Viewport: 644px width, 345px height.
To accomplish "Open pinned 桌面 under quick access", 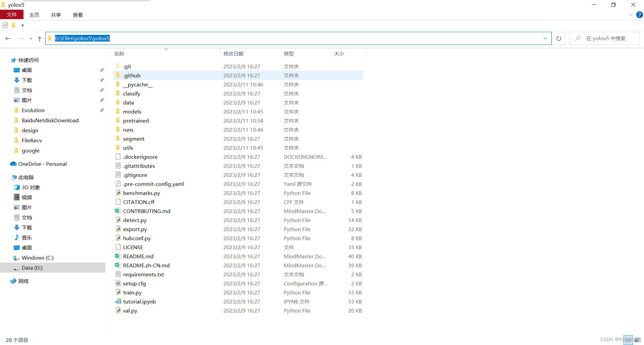I will pos(27,70).
